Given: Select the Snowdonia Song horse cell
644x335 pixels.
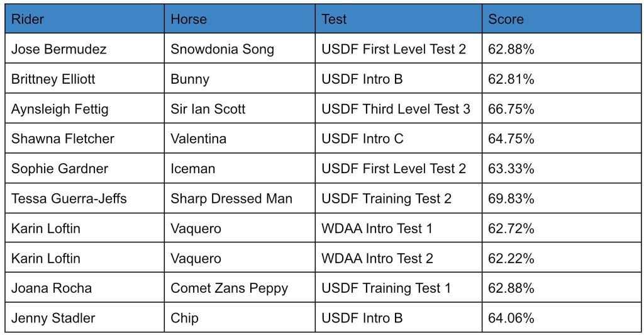Looking at the screenshot, I should click(x=240, y=48).
